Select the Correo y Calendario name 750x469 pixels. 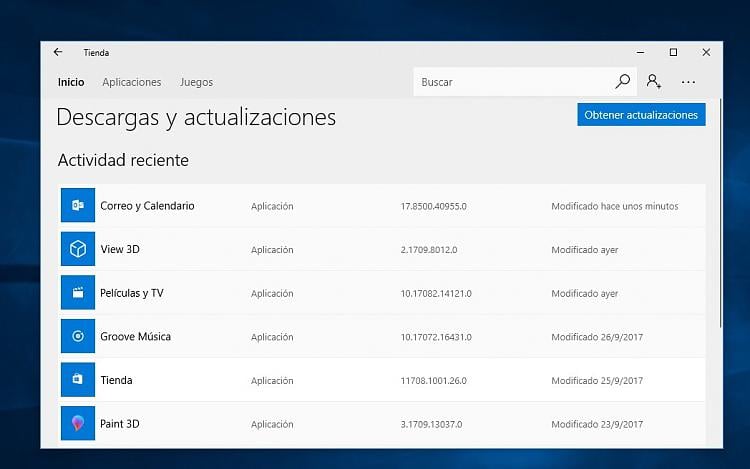coord(147,206)
